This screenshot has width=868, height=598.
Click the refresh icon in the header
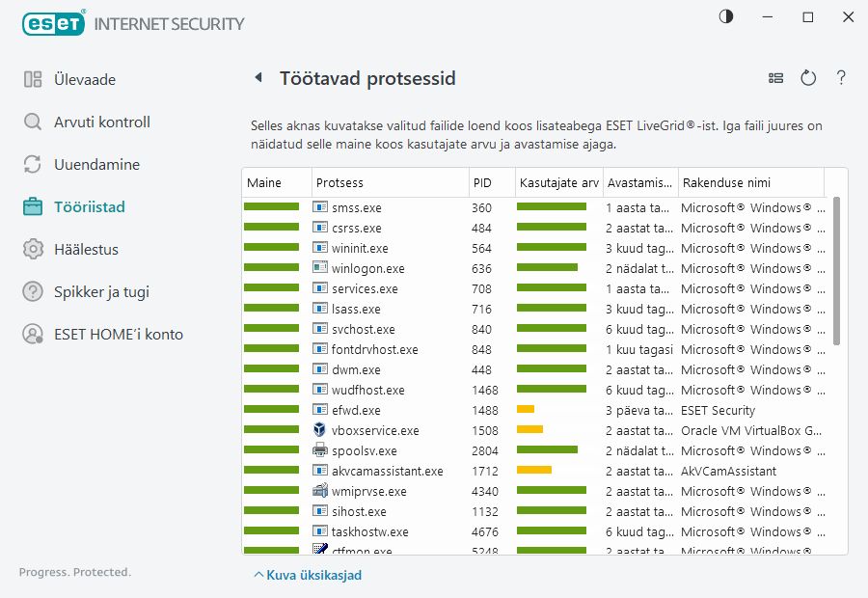click(x=808, y=78)
